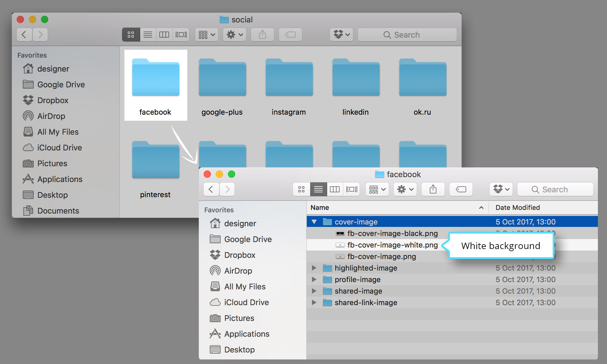
Task: Open ok.ru folder
Action: (x=423, y=86)
